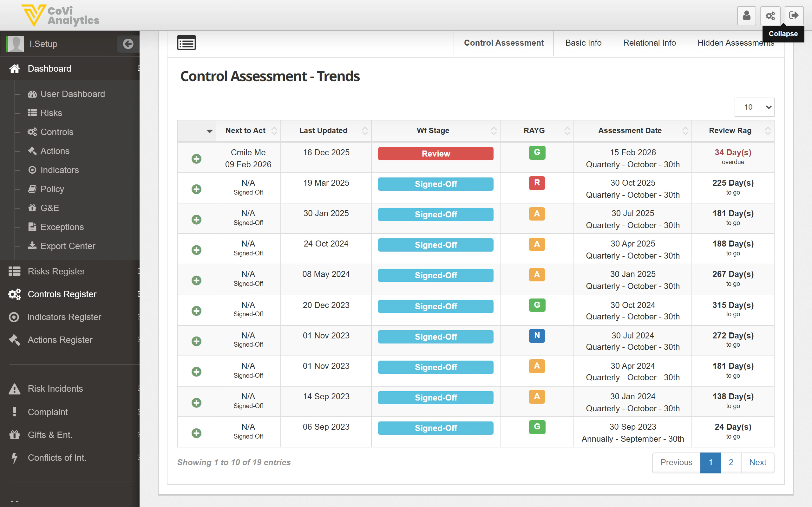Open the filter dropdown in the first column header
The height and width of the screenshot is (507, 812).
point(209,131)
